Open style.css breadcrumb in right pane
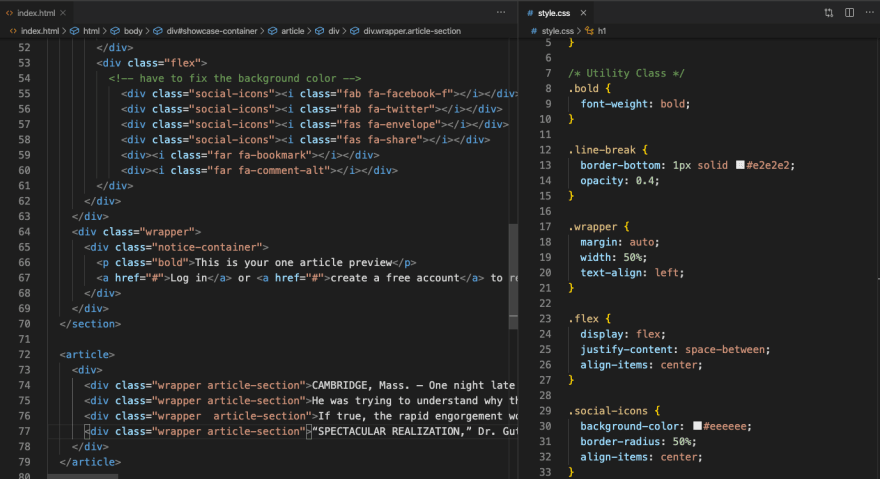Image resolution: width=880 pixels, height=479 pixels. (557, 31)
